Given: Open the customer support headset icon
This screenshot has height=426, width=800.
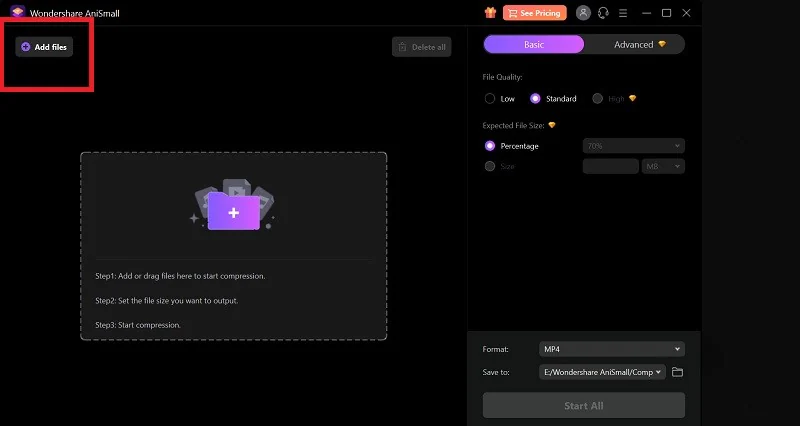Looking at the screenshot, I should click(603, 13).
